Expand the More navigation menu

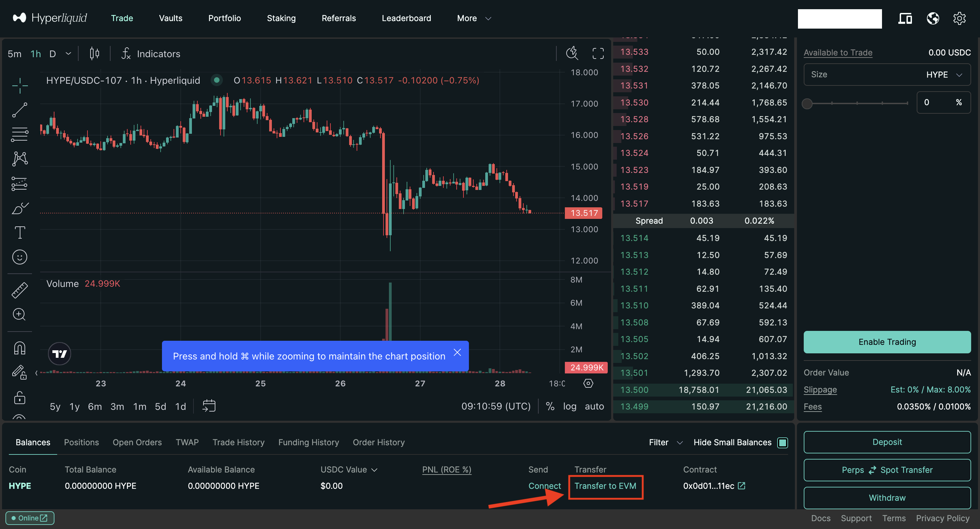pos(474,18)
